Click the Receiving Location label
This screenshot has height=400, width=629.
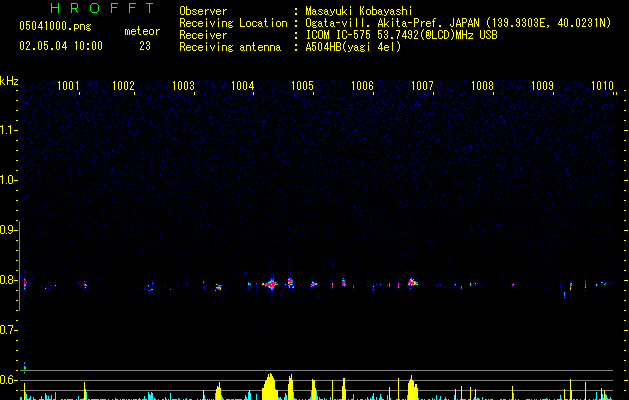233,23
